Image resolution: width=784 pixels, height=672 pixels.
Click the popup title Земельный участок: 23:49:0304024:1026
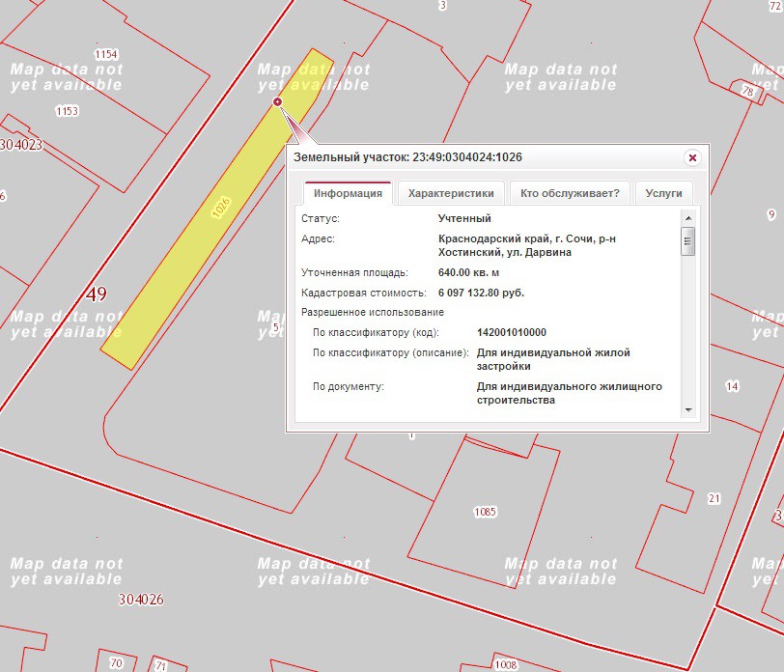(407, 157)
